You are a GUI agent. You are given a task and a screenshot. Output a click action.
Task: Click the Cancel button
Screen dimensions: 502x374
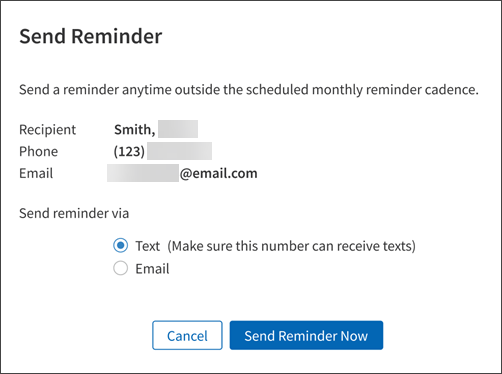point(187,335)
